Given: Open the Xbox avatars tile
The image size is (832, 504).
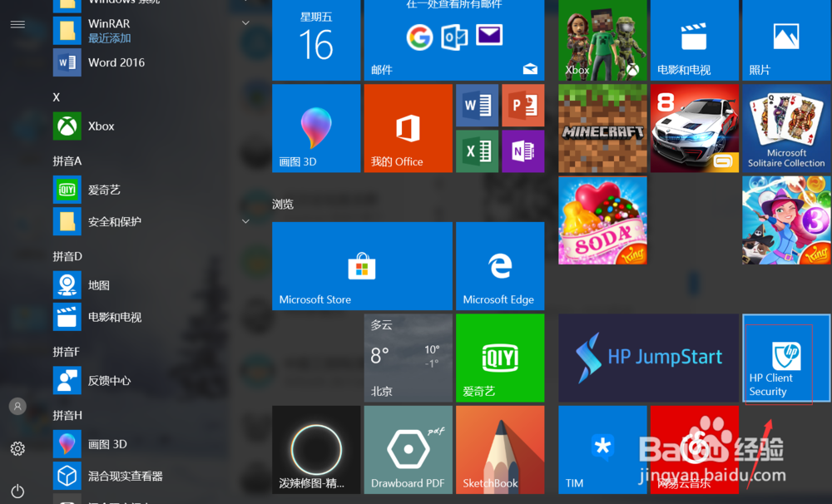Looking at the screenshot, I should click(x=602, y=40).
